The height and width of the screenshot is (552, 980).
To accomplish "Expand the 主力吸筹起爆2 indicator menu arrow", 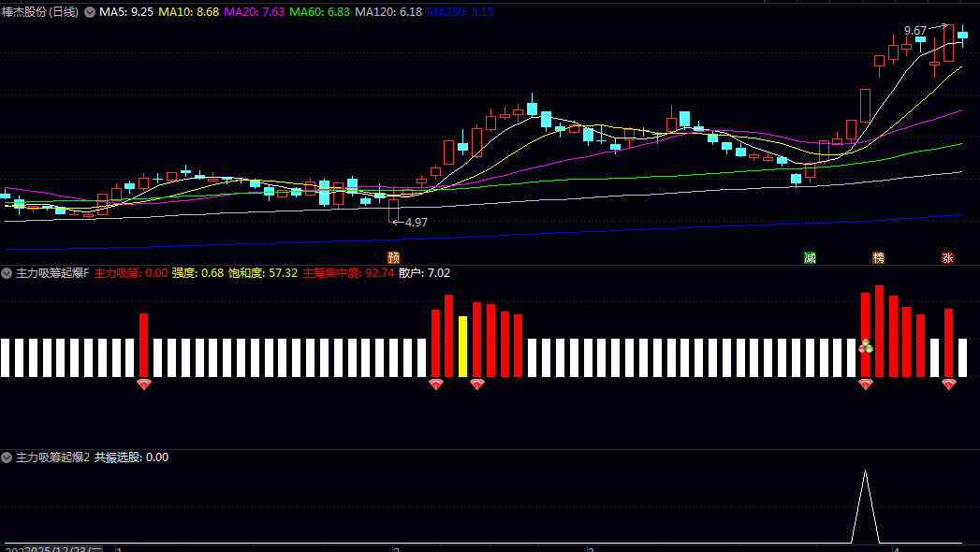I will click(7, 458).
